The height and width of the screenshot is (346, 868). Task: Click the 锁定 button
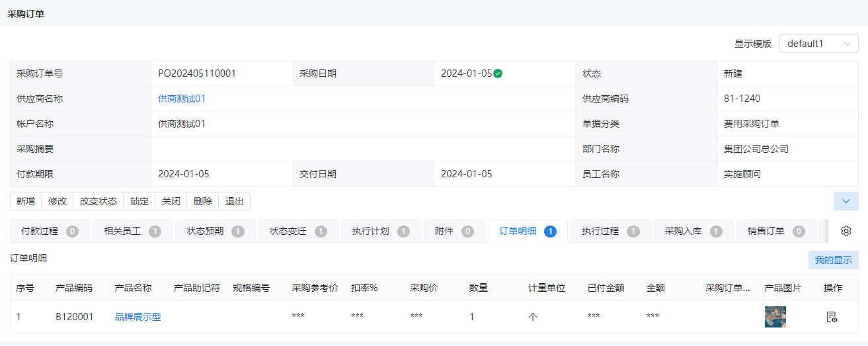(139, 201)
